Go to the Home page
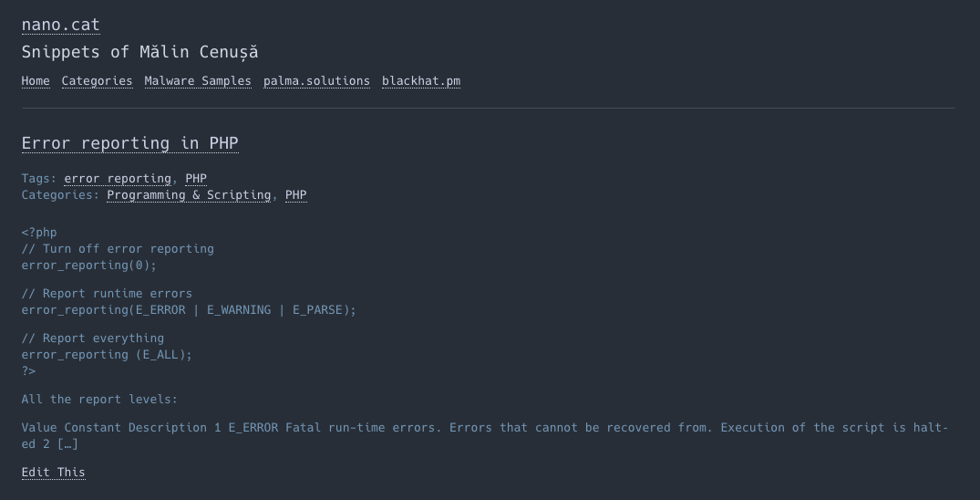The image size is (980, 500). click(x=36, y=81)
